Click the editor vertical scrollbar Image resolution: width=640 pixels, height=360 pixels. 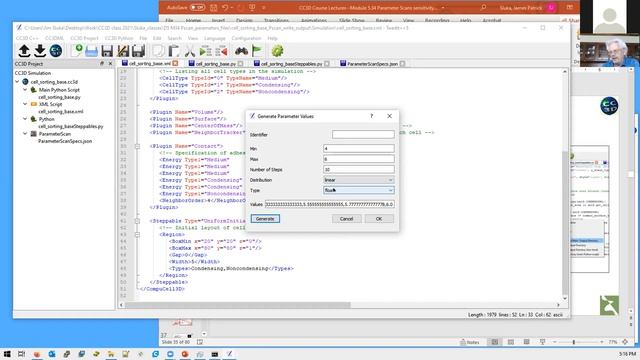[565, 184]
